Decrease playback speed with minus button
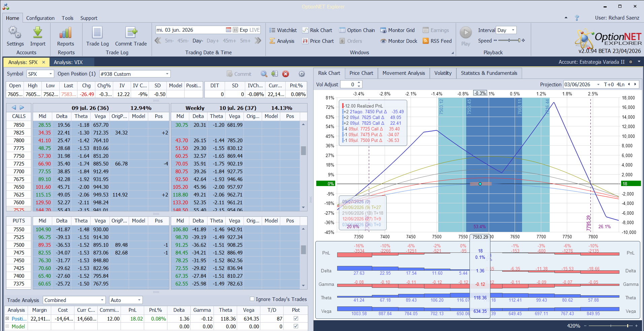Screen dimensions: 644x331 click(495, 40)
